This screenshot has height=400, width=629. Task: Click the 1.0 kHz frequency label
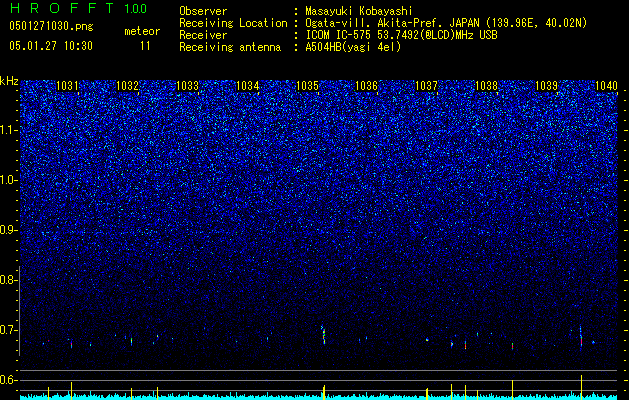(x=9, y=181)
